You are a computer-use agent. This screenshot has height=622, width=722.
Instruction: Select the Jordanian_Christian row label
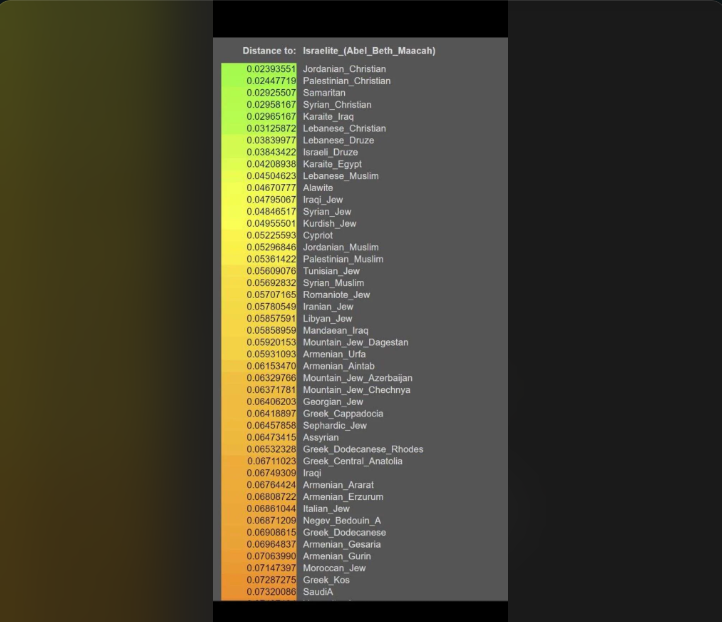344,69
